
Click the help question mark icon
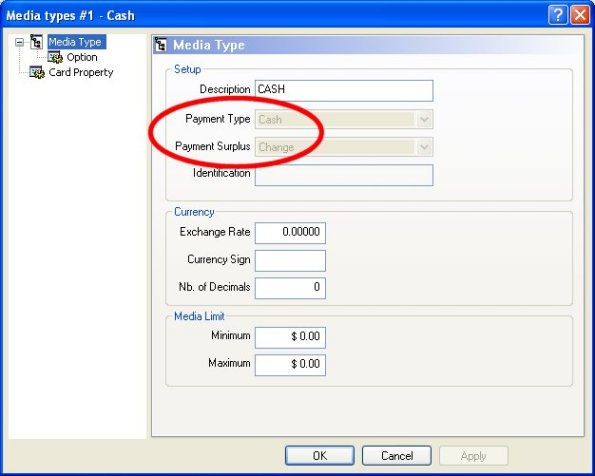tap(557, 15)
